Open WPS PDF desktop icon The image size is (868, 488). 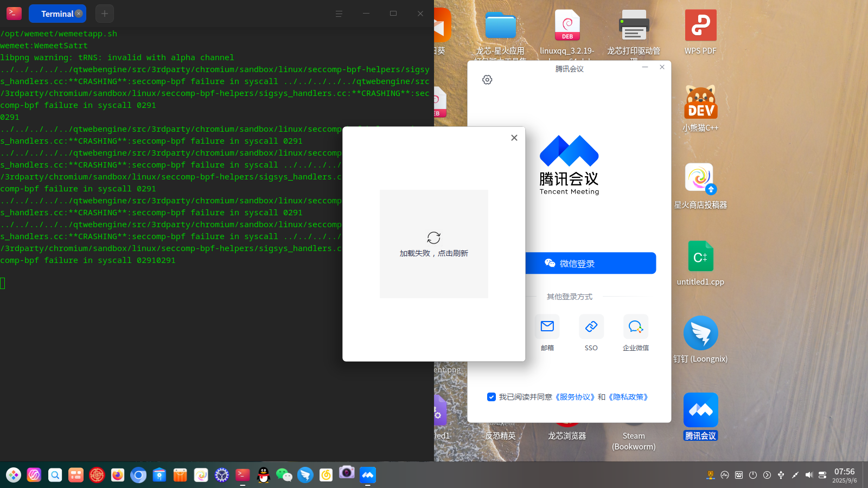pyautogui.click(x=700, y=31)
